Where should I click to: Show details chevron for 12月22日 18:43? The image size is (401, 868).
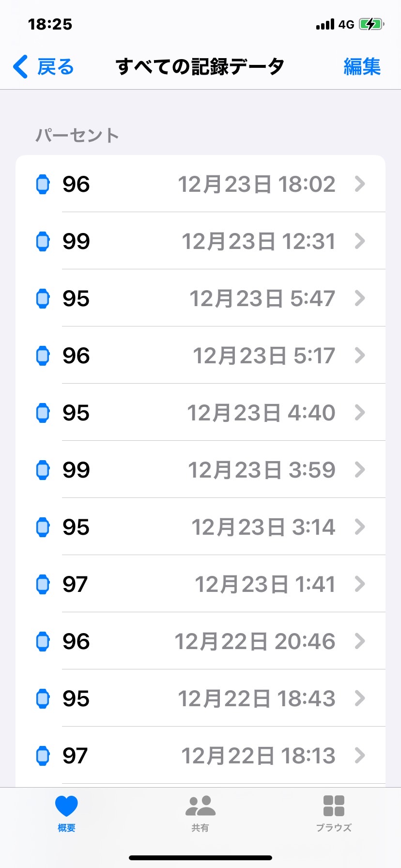[360, 698]
